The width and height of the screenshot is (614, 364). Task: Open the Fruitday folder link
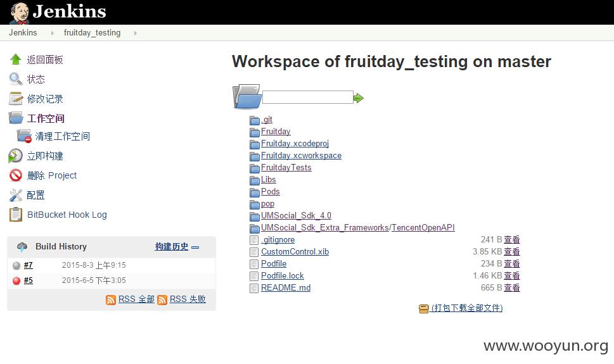(276, 131)
